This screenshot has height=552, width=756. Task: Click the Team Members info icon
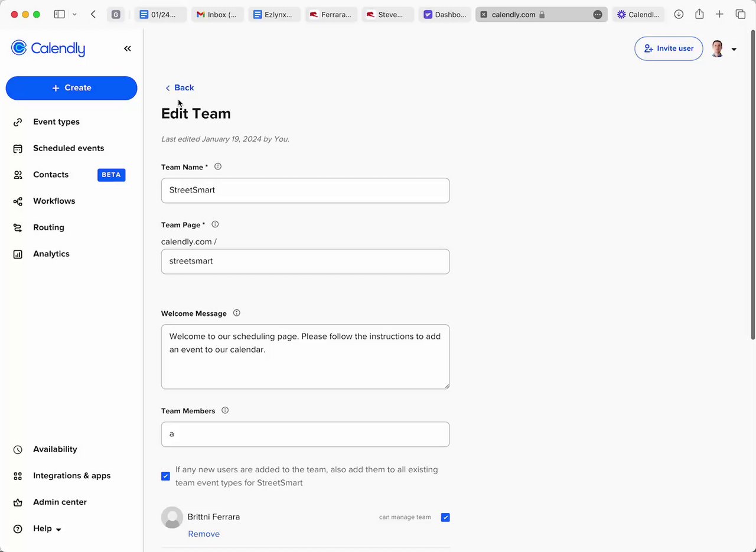click(225, 410)
